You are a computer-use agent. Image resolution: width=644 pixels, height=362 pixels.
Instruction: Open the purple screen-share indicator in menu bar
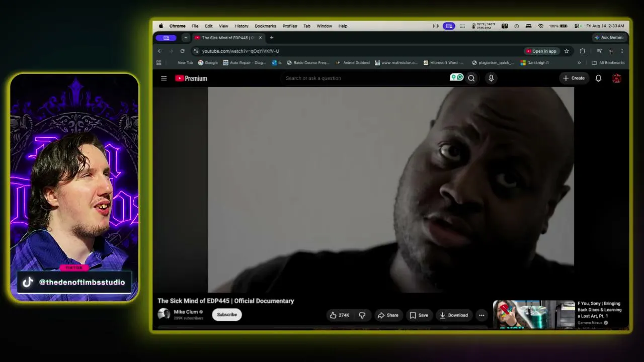(x=449, y=26)
